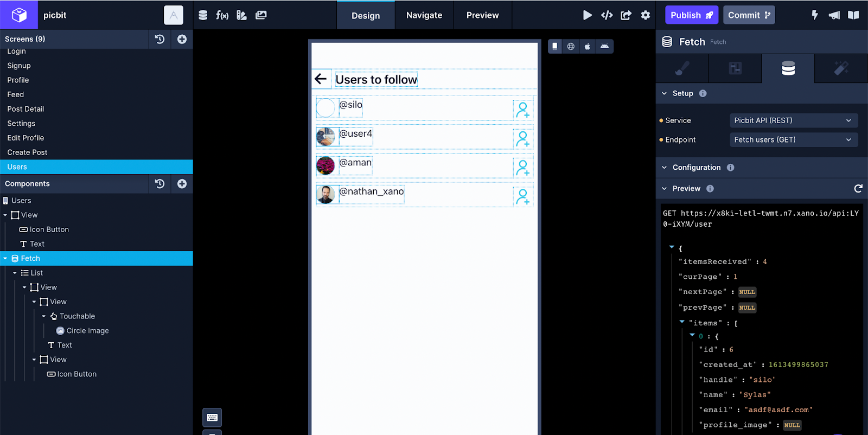Screen dimensions: 868x435
Task: Switch to the web globe preview toggle
Action: click(571, 47)
